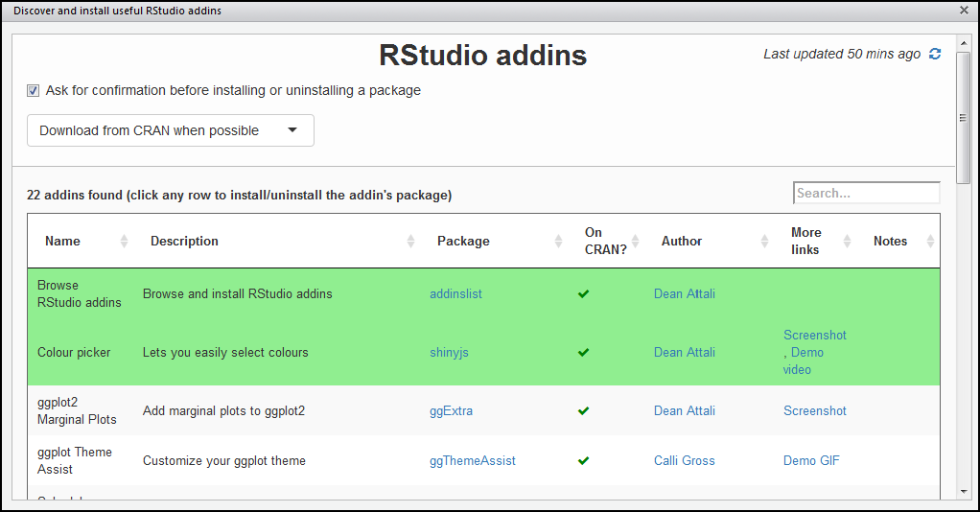This screenshot has height=512, width=980.
Task: Toggle the ask for confirmation checkbox
Action: 34,91
